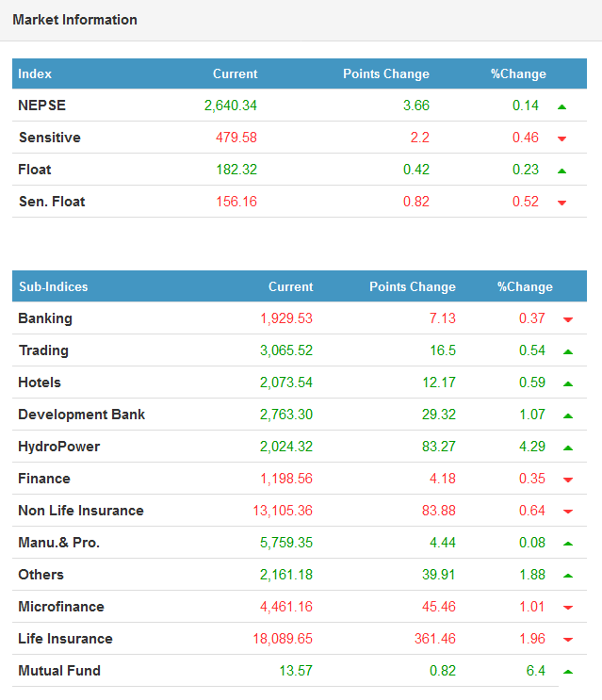This screenshot has width=602, height=700.
Task: Click the up arrow in Mutual Fund row
Action: point(568,672)
